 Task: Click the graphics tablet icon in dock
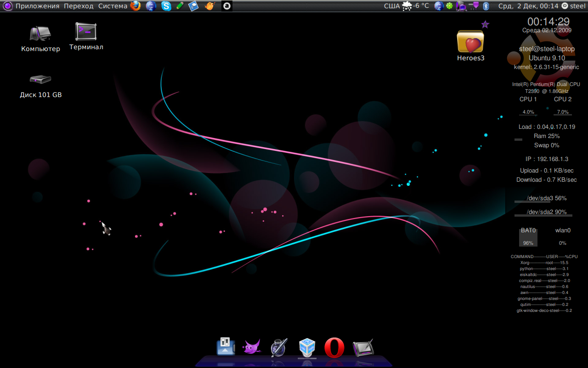[x=363, y=348]
